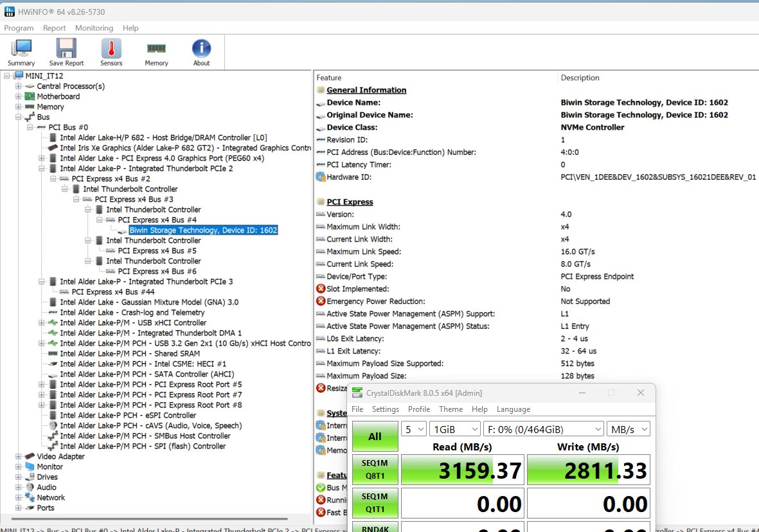Click the HWiNFO title bar app icon
Screen dimensions: 759x532
[9, 11]
